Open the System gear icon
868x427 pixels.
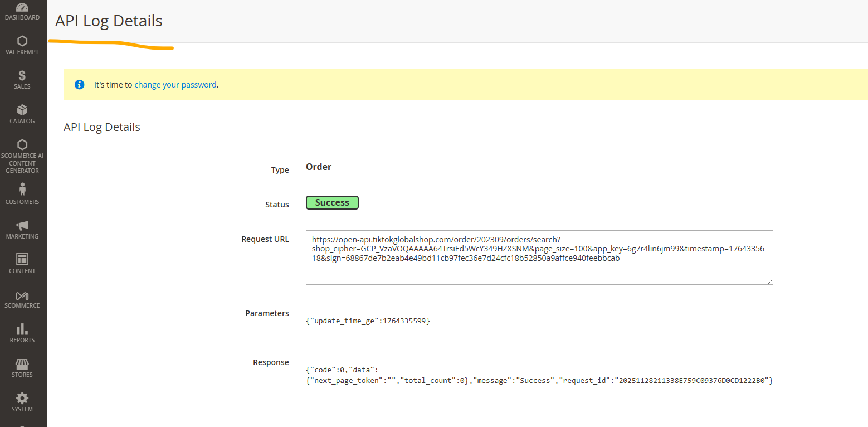[22, 398]
